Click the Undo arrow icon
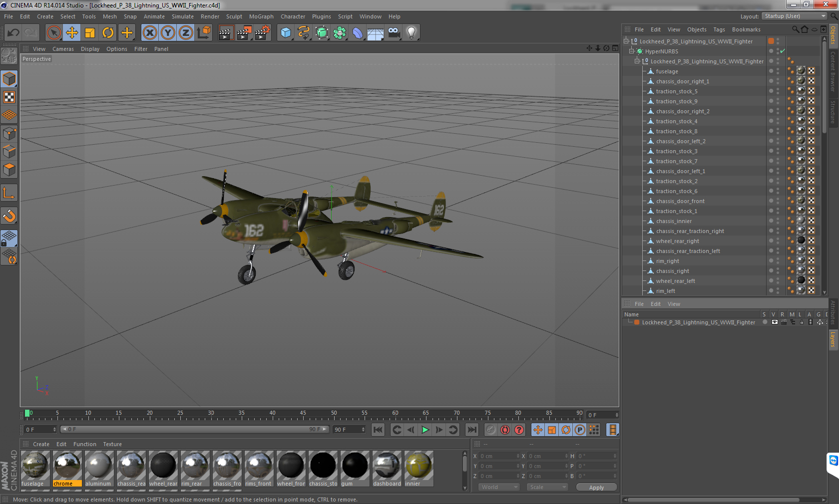 [13, 33]
